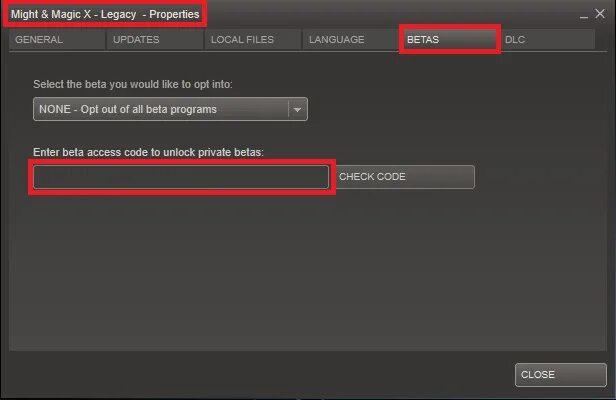Close the window with the X icon
The height and width of the screenshot is (400, 616).
[600, 14]
